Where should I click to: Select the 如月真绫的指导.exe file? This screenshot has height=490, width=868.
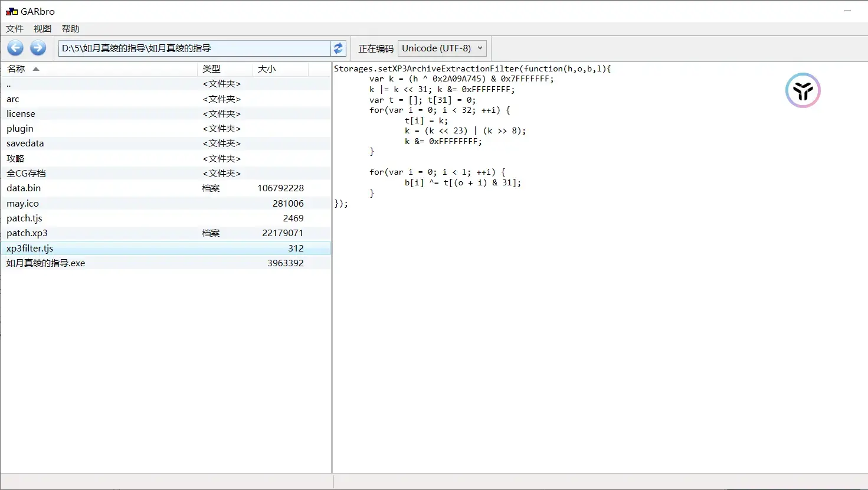(x=166, y=263)
